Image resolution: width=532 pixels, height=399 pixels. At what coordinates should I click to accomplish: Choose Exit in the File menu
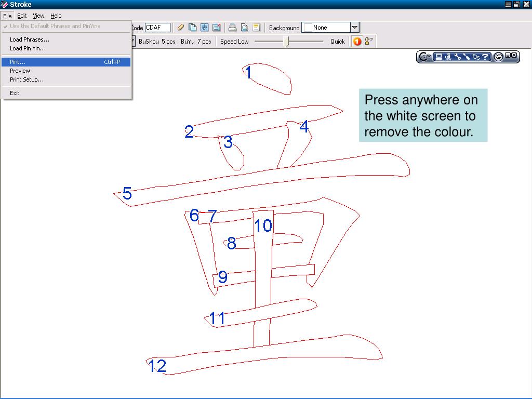(66, 93)
